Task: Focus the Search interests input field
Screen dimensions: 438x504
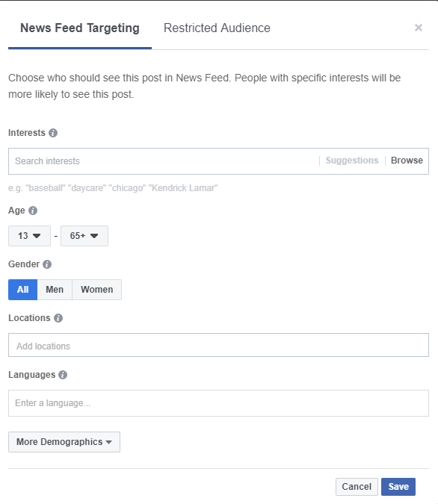Action: click(x=164, y=161)
